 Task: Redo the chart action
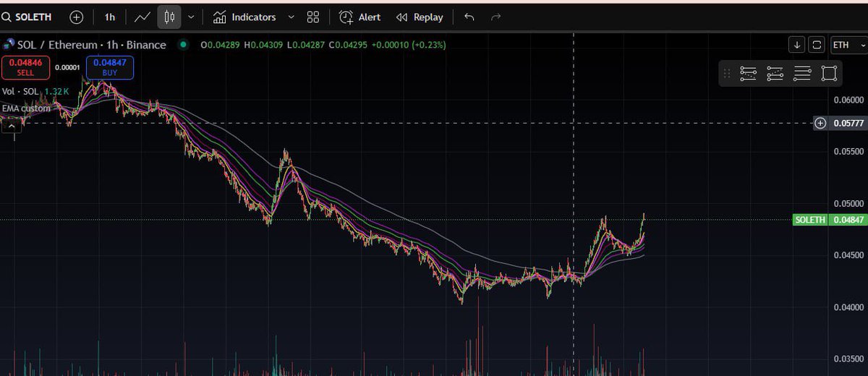[x=495, y=17]
